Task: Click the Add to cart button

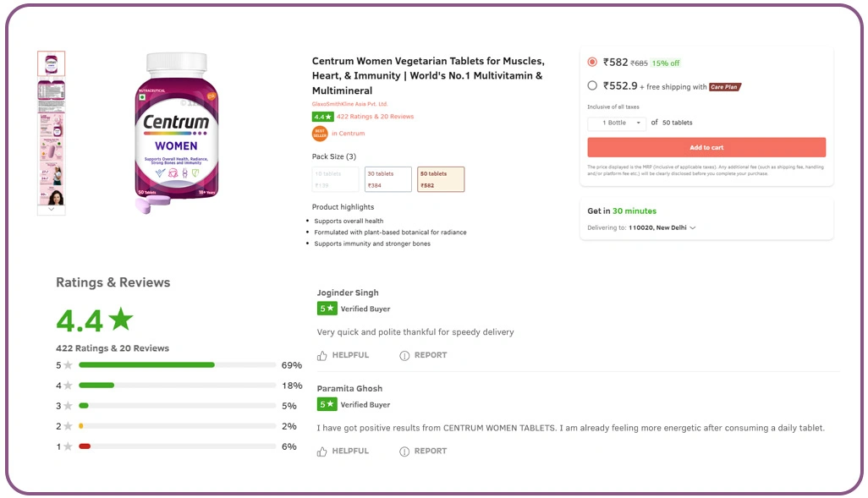Action: coord(706,147)
